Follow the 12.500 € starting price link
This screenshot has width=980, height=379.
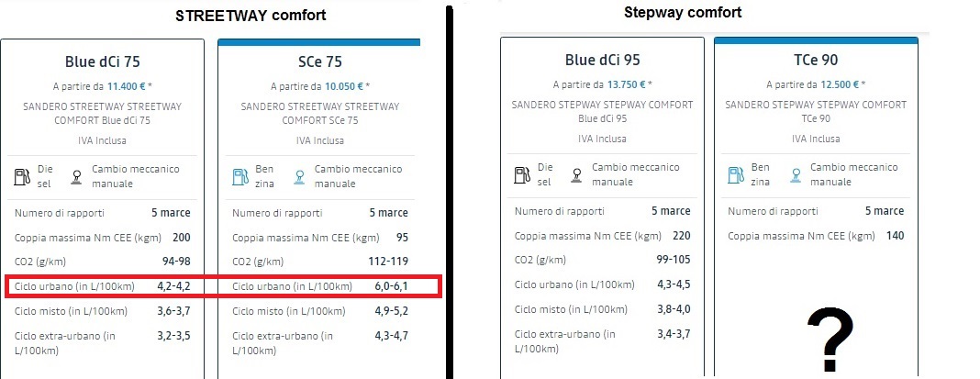click(839, 84)
